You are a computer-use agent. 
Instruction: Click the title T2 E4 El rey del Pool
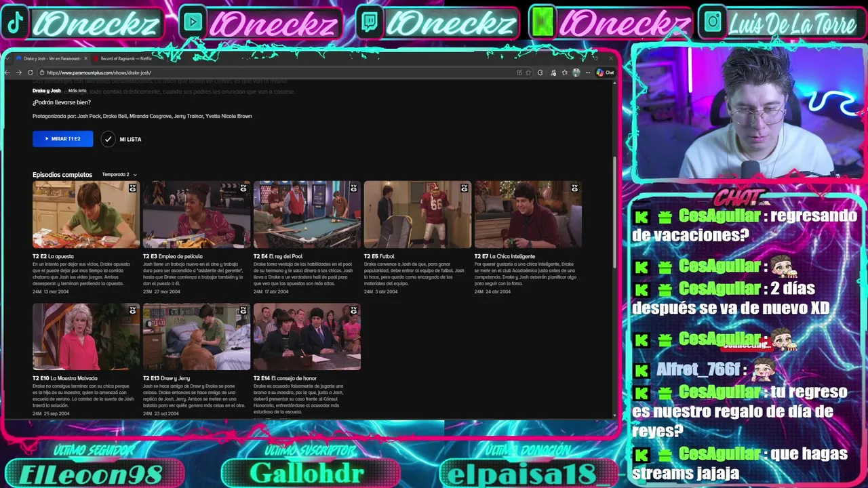(x=278, y=256)
